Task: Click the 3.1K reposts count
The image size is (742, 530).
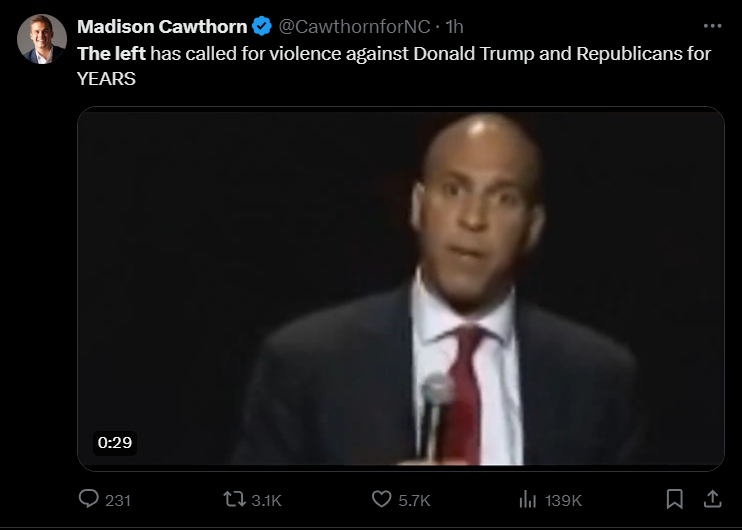Action: tap(266, 501)
